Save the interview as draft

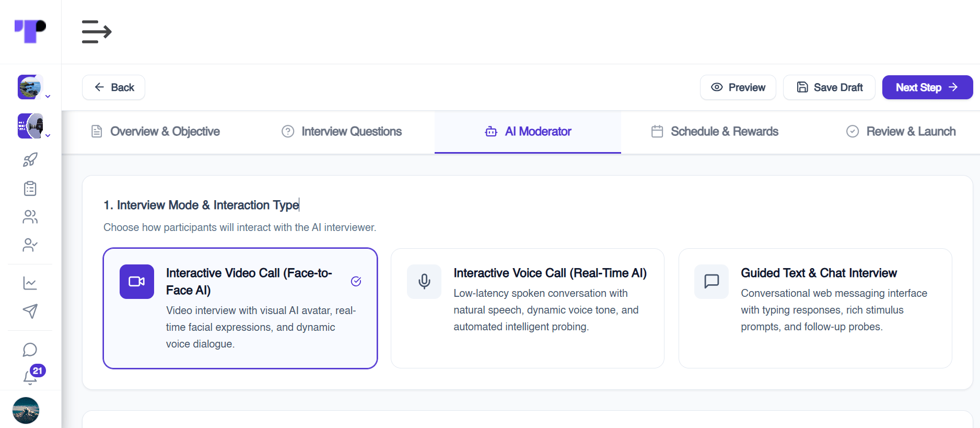[x=830, y=87]
